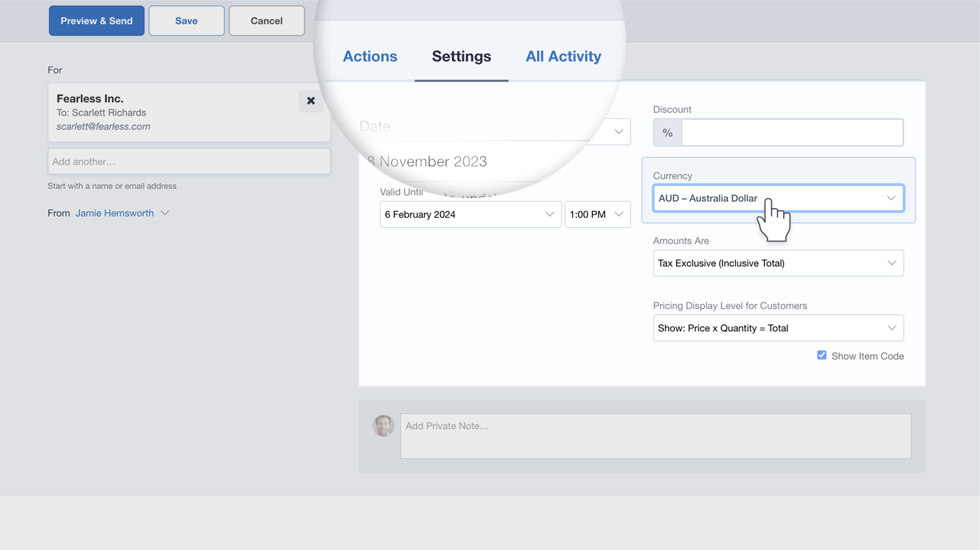980x550 pixels.
Task: Open the Valid Until date dropdown
Action: [x=471, y=214]
